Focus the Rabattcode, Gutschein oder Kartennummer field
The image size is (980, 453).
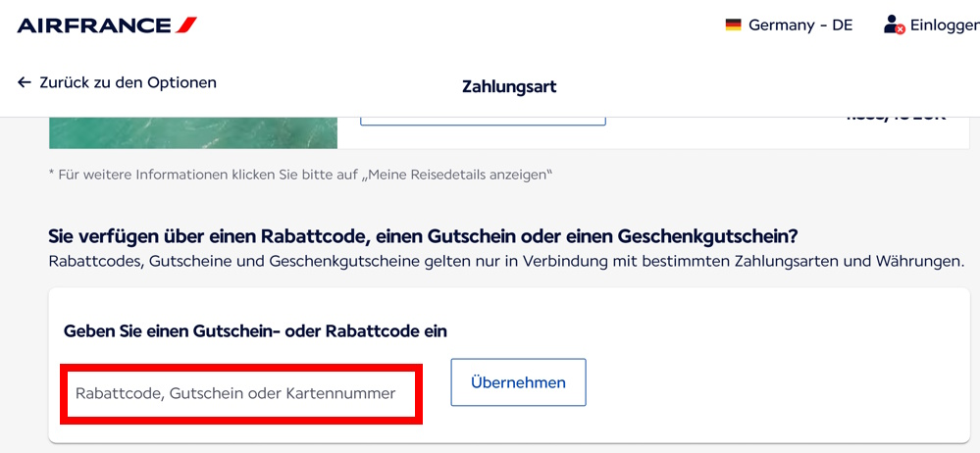(241, 393)
